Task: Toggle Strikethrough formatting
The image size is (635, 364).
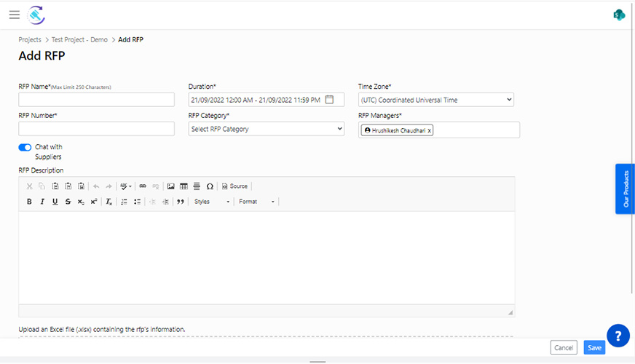Action: (68, 202)
